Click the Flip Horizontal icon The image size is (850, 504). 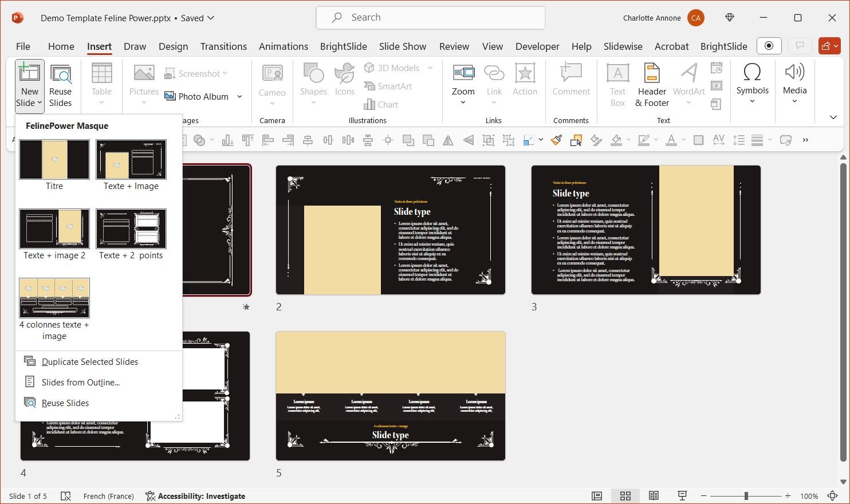point(448,140)
